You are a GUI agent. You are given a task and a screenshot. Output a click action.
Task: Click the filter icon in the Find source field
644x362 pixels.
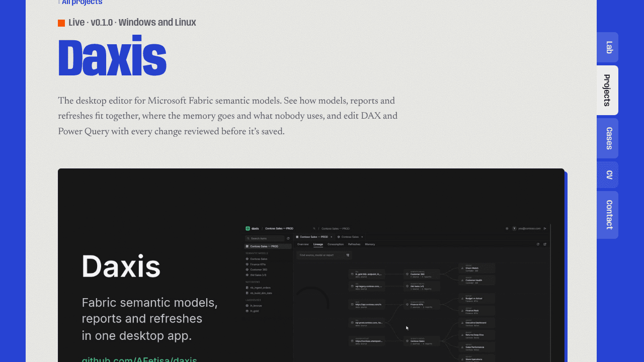348,255
